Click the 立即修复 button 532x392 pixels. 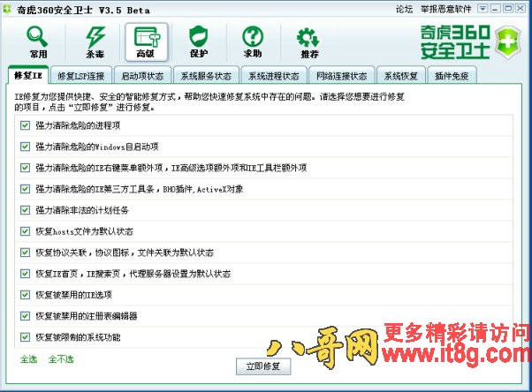pos(264,366)
